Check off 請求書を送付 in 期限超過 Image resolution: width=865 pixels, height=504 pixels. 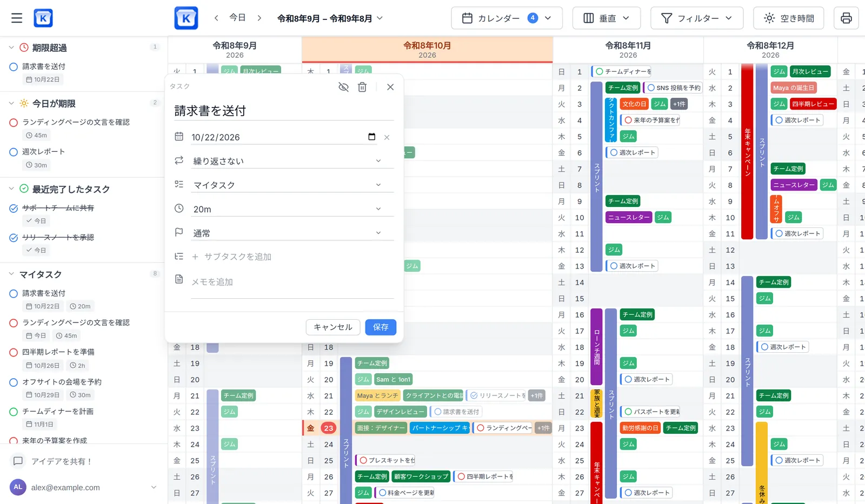14,67
